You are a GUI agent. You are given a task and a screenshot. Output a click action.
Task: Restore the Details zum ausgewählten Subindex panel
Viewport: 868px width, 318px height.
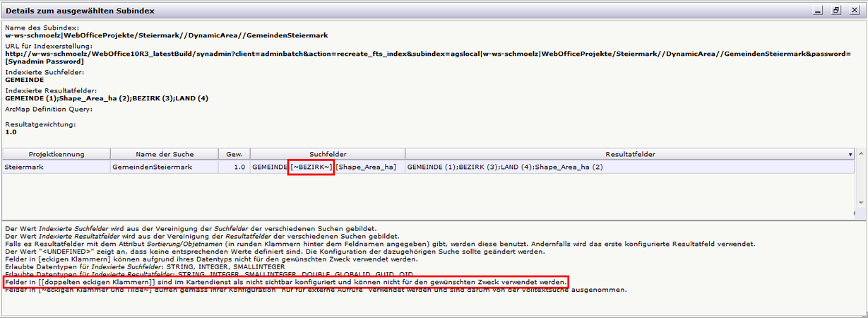(836, 11)
